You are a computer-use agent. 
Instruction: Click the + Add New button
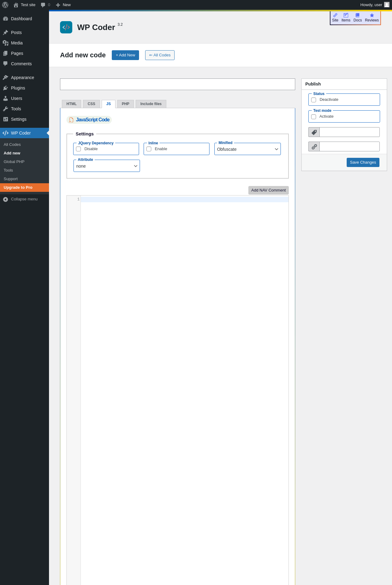[125, 55]
